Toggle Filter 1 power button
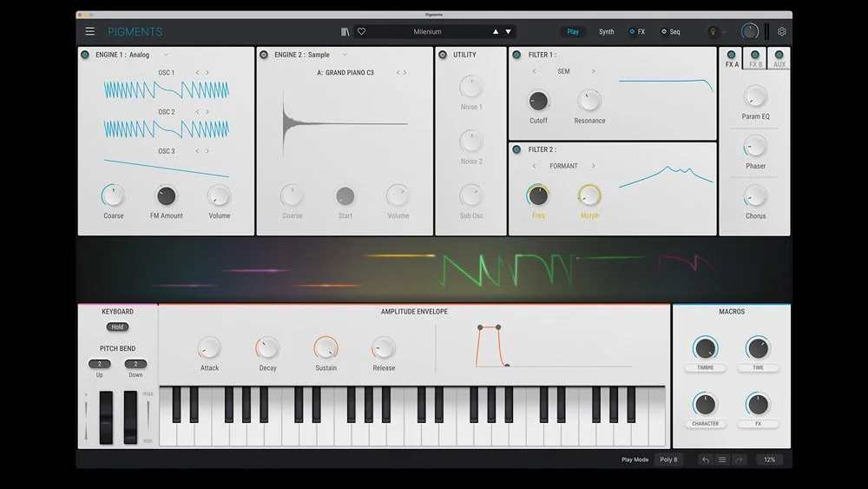 point(516,55)
